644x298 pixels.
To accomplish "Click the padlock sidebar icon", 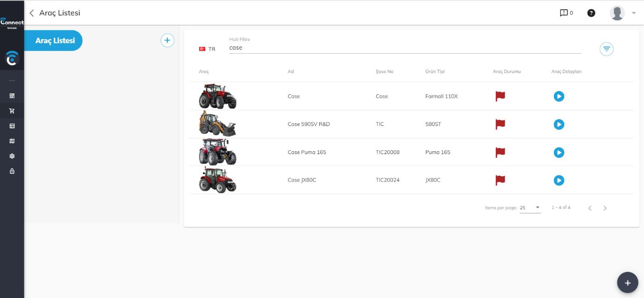I will click(12, 171).
